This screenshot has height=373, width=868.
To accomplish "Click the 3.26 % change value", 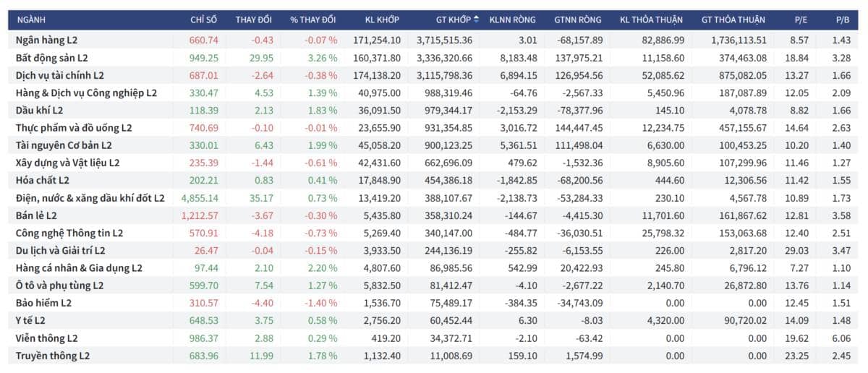I will 322,57.
